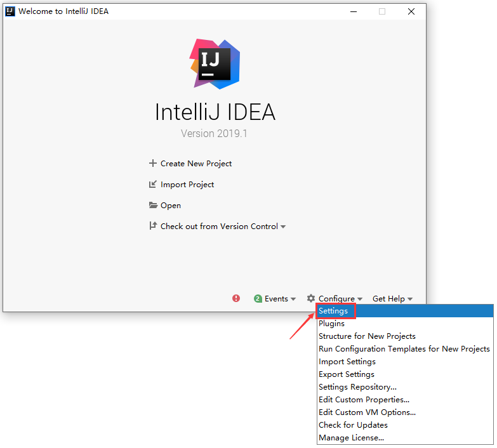Screen dimensions: 497x448
Task: Choose Import Settings menu entry
Action: [406, 362]
